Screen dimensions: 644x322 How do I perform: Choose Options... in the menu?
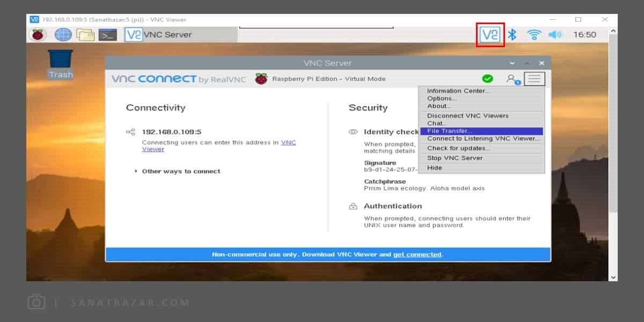click(481, 99)
